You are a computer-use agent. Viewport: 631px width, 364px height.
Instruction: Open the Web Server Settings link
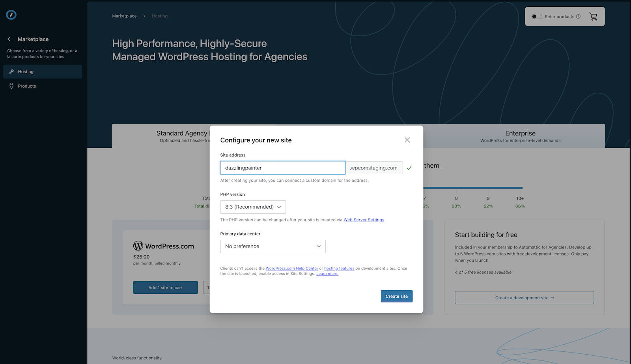tap(364, 220)
